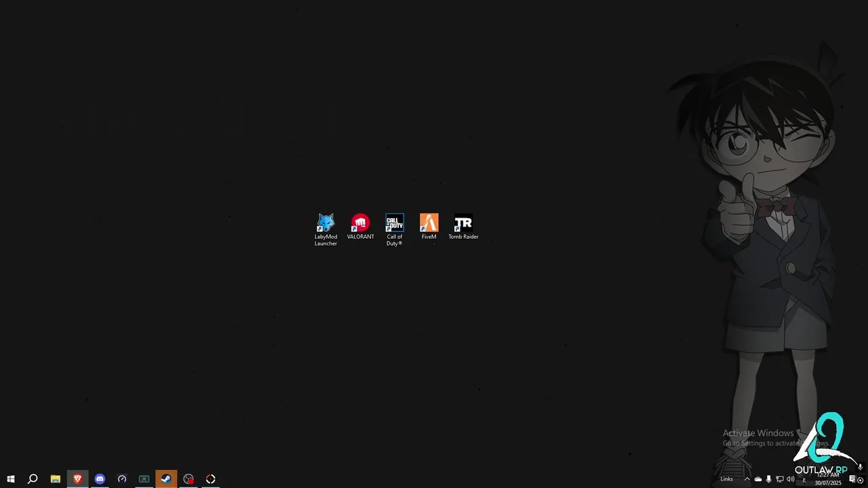868x488 pixels.
Task: Select the Tomb Raider desktop shortcut
Action: [463, 227]
